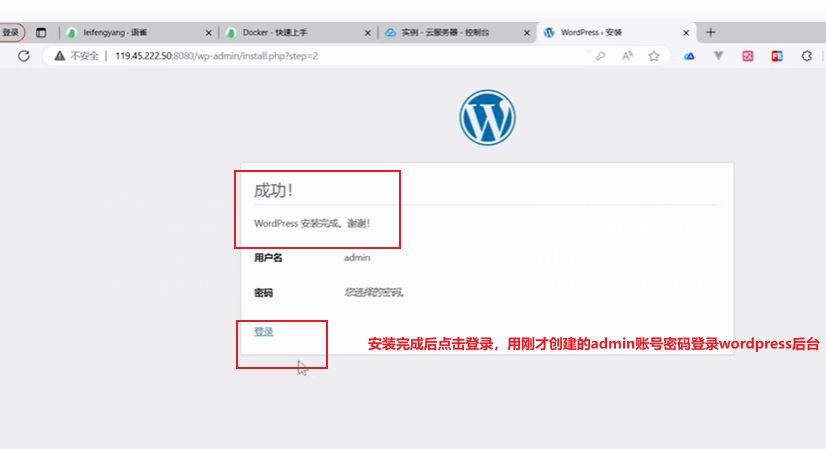Switch to the 实例 云服务器 控制台 tab

[456, 33]
